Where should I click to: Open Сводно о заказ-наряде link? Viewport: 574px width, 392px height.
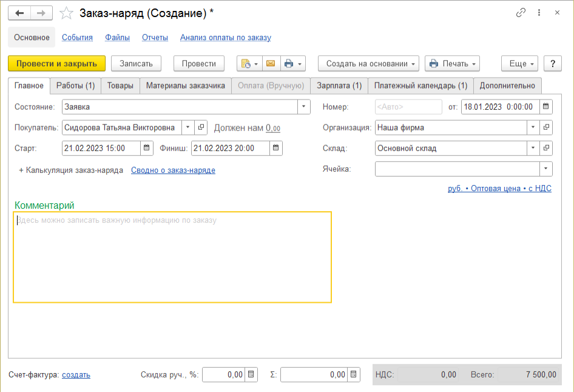pyautogui.click(x=173, y=171)
